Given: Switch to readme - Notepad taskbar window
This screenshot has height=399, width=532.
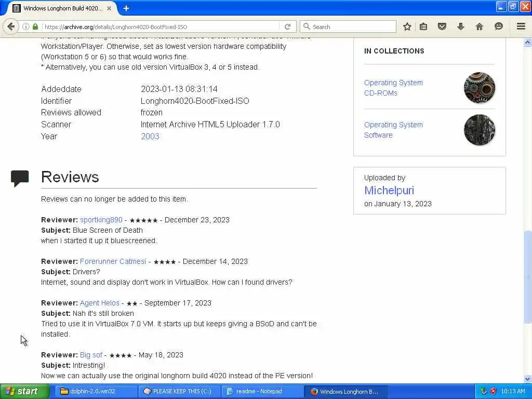Looking at the screenshot, I should [x=262, y=391].
